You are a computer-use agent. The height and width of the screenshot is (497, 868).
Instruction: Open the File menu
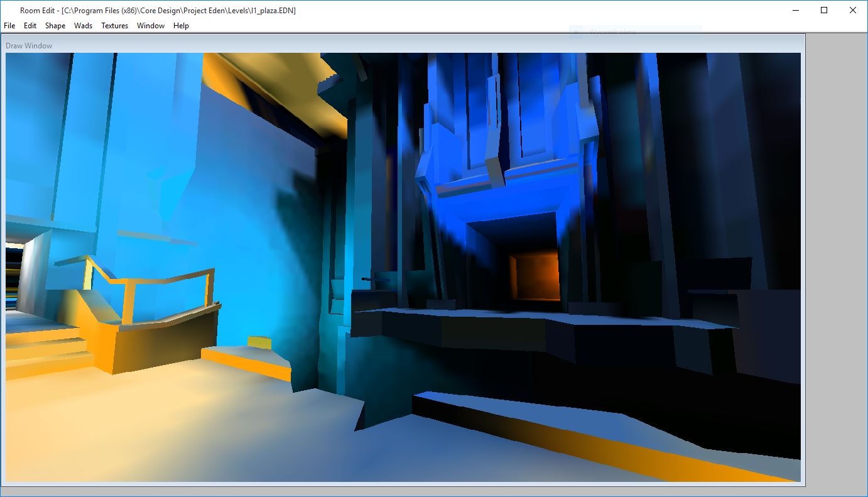[9, 26]
